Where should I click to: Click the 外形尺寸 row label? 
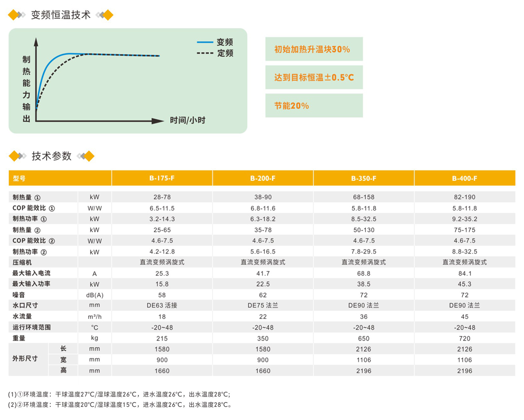[25, 359]
